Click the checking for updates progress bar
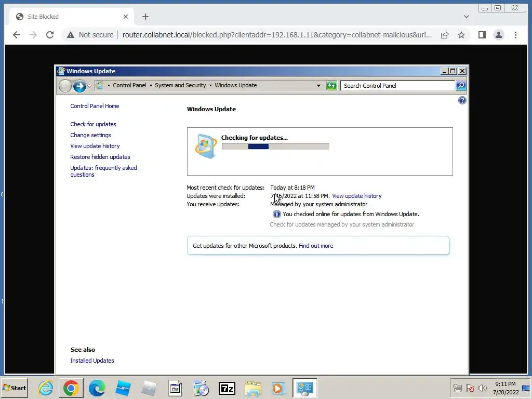The height and width of the screenshot is (399, 532). (275, 147)
